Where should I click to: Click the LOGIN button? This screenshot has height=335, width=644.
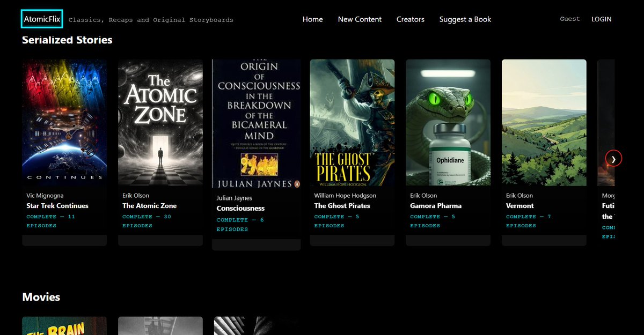[x=602, y=19]
